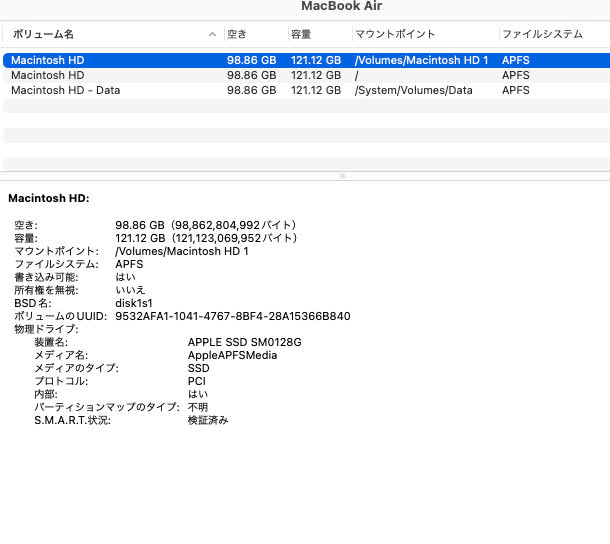Image resolution: width=610 pixels, height=544 pixels.
Task: Click the volume UUID value
Action: [x=232, y=316]
